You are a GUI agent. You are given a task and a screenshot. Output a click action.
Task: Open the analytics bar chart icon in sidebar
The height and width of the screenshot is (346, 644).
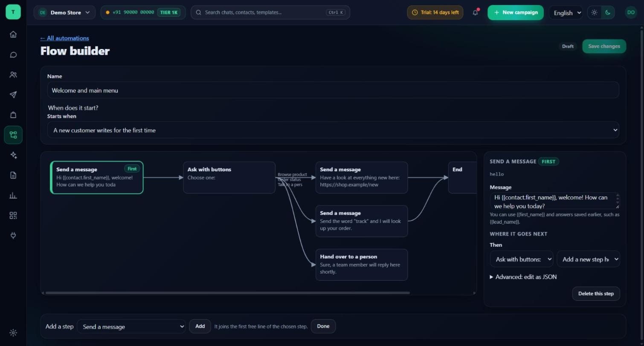click(x=13, y=195)
